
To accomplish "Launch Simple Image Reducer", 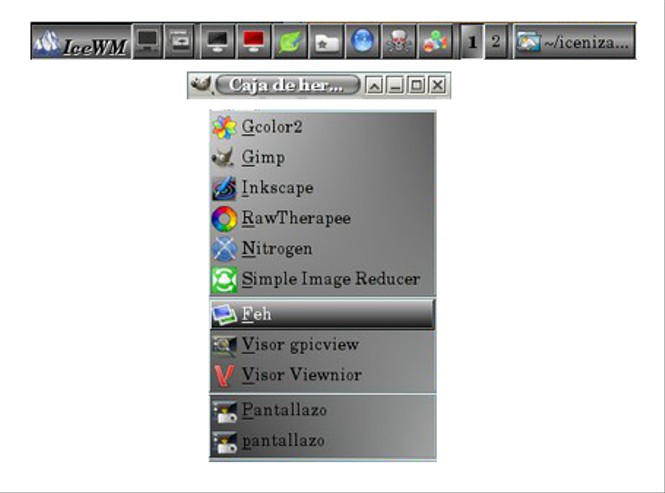I will (323, 280).
